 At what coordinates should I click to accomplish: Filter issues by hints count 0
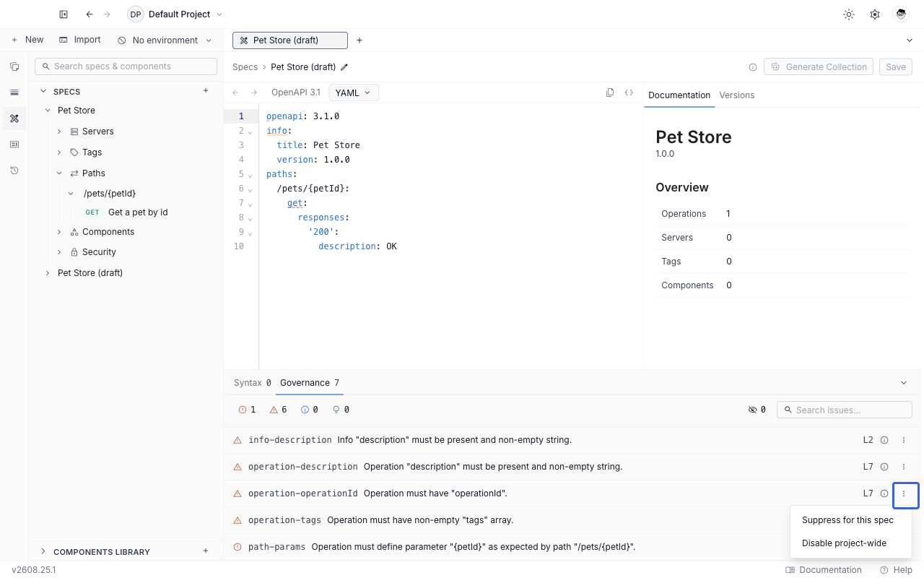(x=341, y=410)
